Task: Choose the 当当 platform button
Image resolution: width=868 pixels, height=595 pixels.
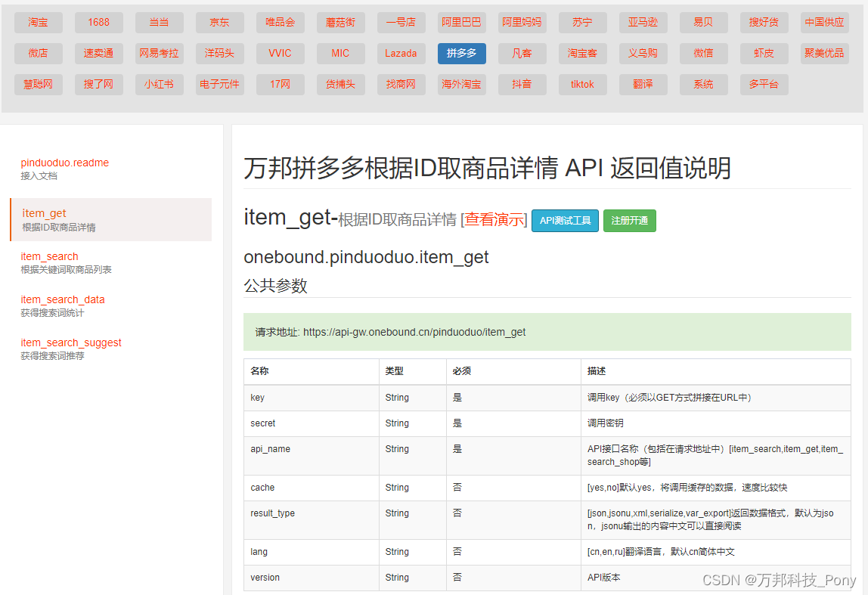Action: click(159, 22)
